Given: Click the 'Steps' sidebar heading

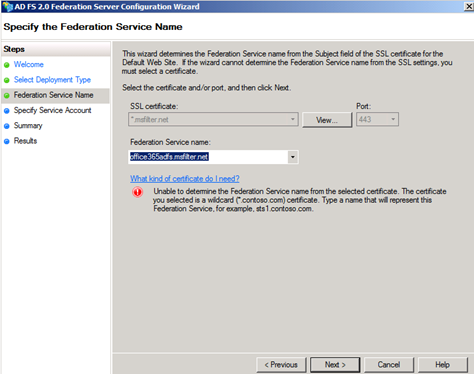Looking at the screenshot, I should (14, 49).
